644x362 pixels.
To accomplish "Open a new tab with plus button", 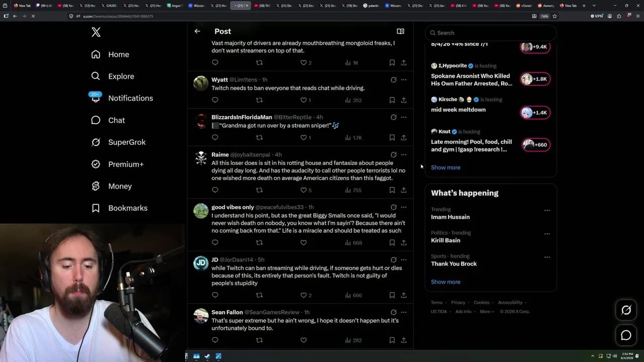I will click(x=584, y=6).
